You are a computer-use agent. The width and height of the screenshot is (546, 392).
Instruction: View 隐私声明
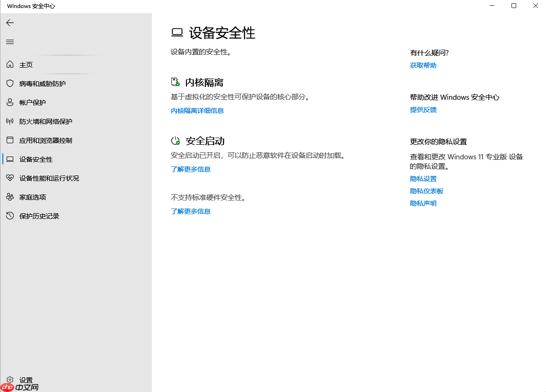pyautogui.click(x=423, y=203)
